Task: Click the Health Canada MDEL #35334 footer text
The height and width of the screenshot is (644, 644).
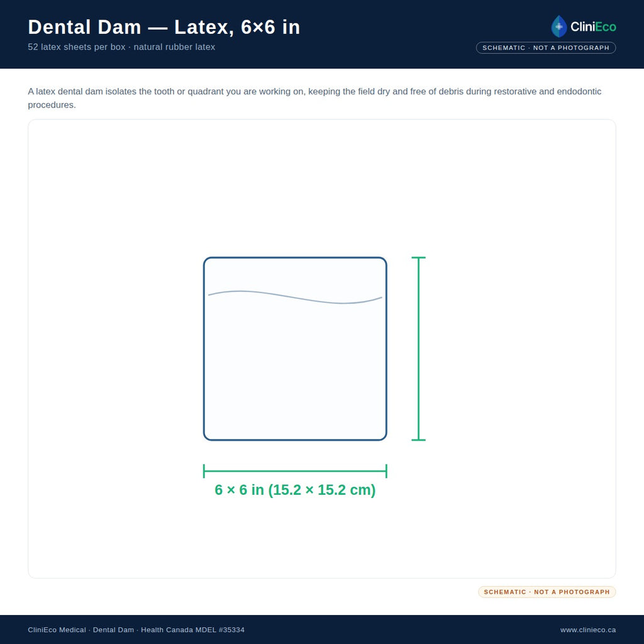Action: [192, 630]
